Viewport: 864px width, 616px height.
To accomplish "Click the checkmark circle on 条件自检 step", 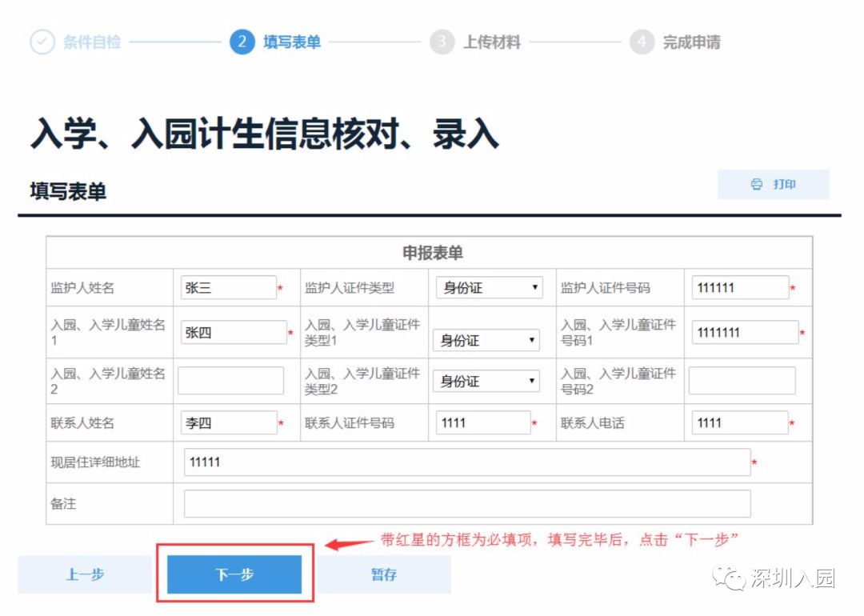I will (42, 42).
